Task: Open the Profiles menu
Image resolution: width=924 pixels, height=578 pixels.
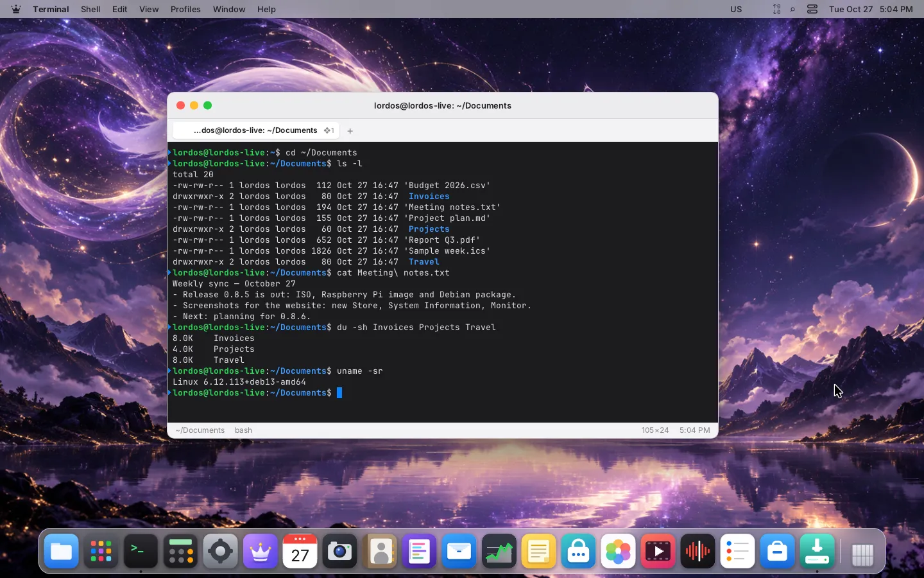Action: point(185,9)
